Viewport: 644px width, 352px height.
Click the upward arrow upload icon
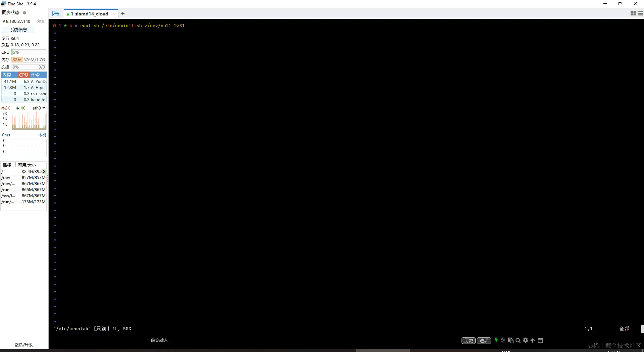tap(533, 340)
